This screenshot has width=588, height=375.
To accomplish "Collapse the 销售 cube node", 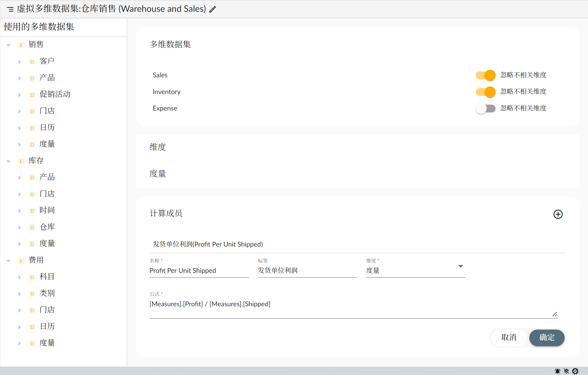I will (x=9, y=45).
